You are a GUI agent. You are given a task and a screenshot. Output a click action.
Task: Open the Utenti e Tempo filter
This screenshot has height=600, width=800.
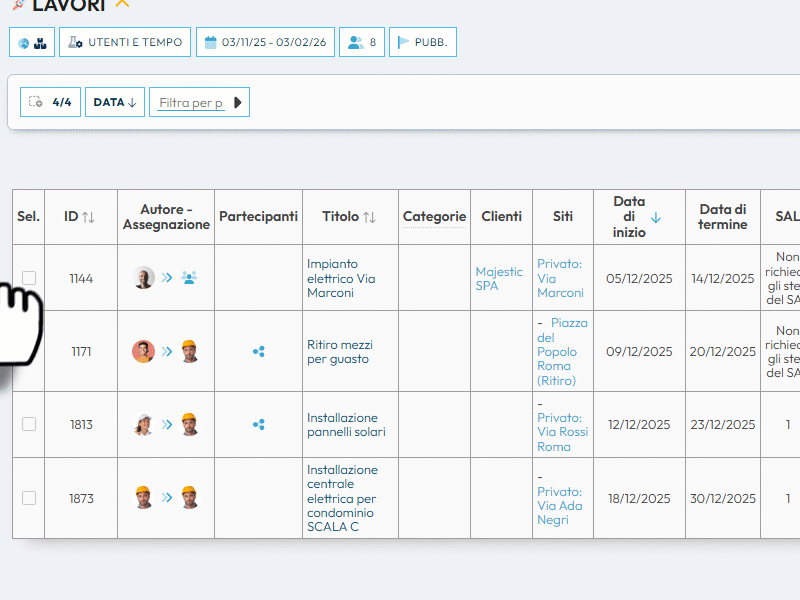point(125,42)
